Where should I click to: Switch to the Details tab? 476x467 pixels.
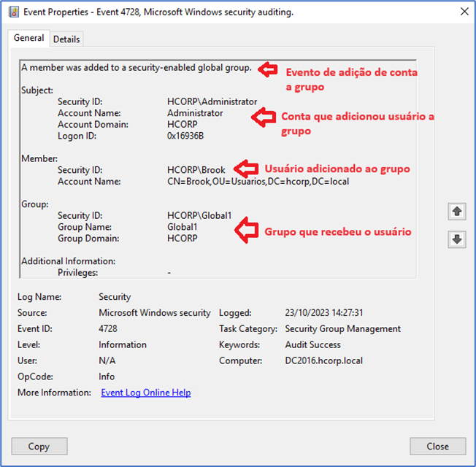(x=66, y=39)
